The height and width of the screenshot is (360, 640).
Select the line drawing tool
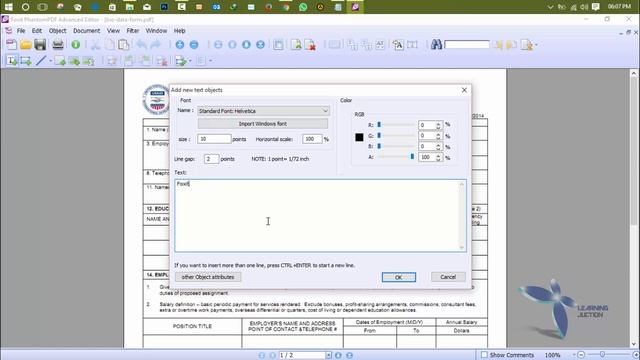click(41, 61)
